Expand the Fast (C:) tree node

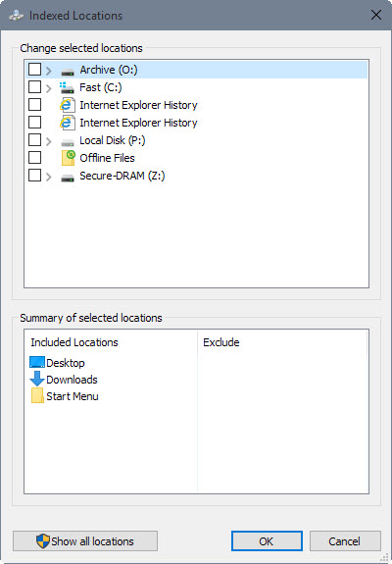point(49,88)
